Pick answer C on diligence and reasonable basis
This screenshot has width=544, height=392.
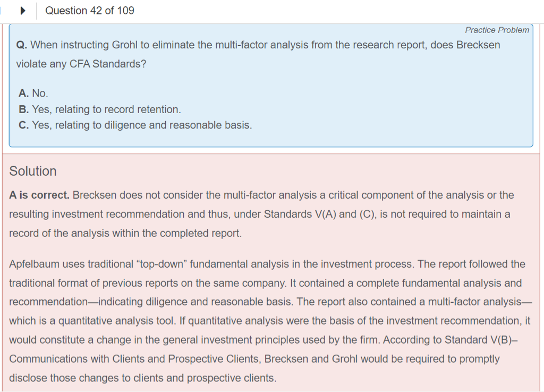(x=135, y=125)
